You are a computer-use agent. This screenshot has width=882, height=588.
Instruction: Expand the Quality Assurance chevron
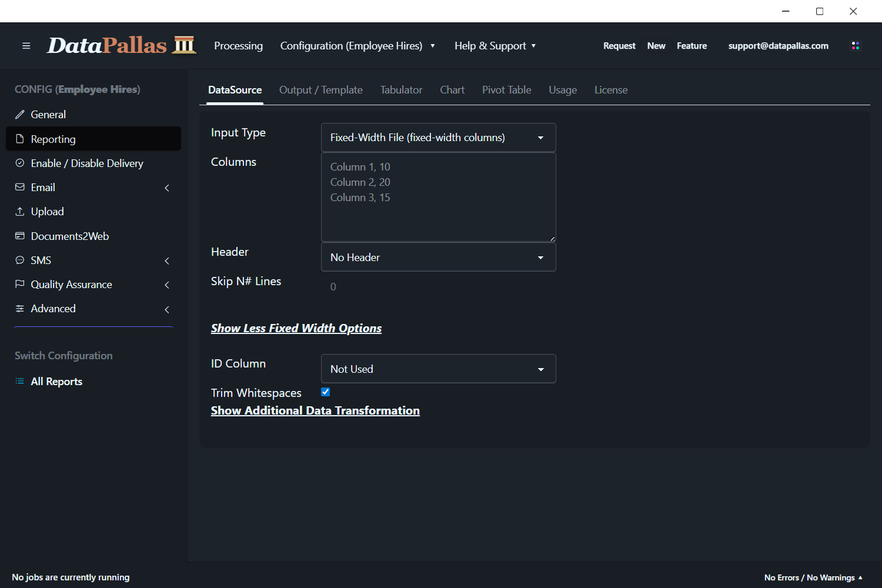point(167,285)
